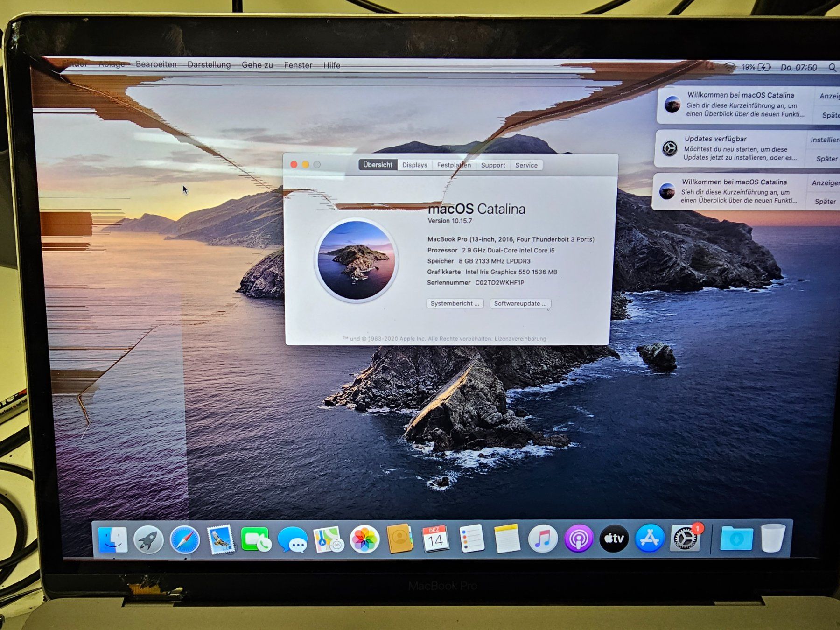Open Apple TV app in Dock

(x=614, y=539)
